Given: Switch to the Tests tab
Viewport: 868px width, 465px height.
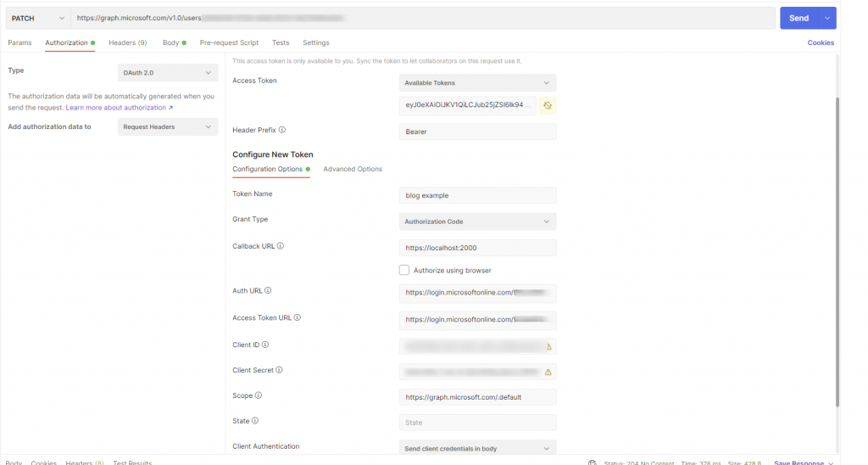Looking at the screenshot, I should 281,42.
